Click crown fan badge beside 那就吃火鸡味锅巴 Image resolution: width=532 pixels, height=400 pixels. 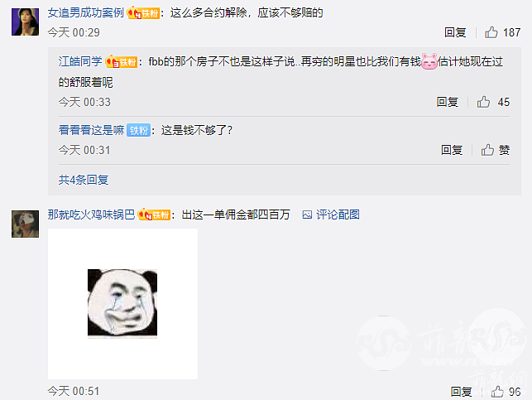click(x=154, y=214)
